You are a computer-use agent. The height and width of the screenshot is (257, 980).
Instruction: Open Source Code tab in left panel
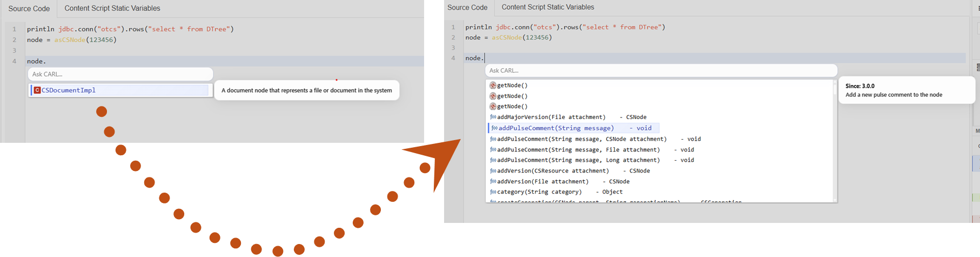point(29,9)
